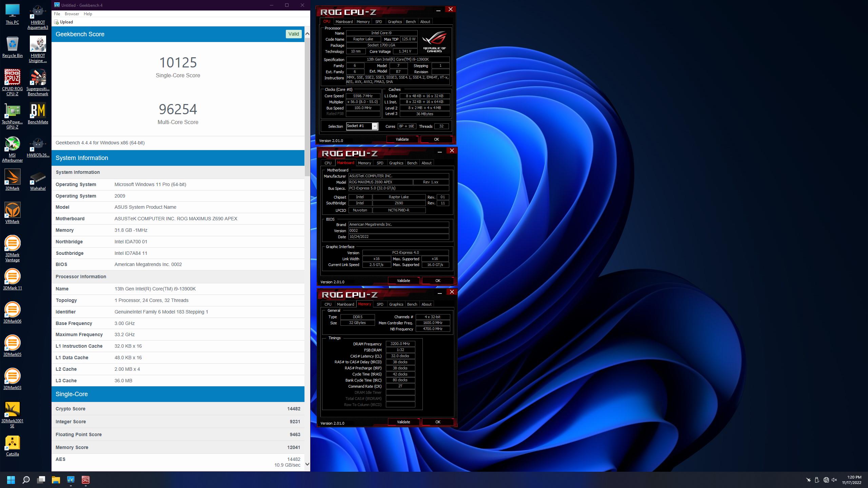
Task: Open This PC desktop icon
Action: (x=13, y=14)
